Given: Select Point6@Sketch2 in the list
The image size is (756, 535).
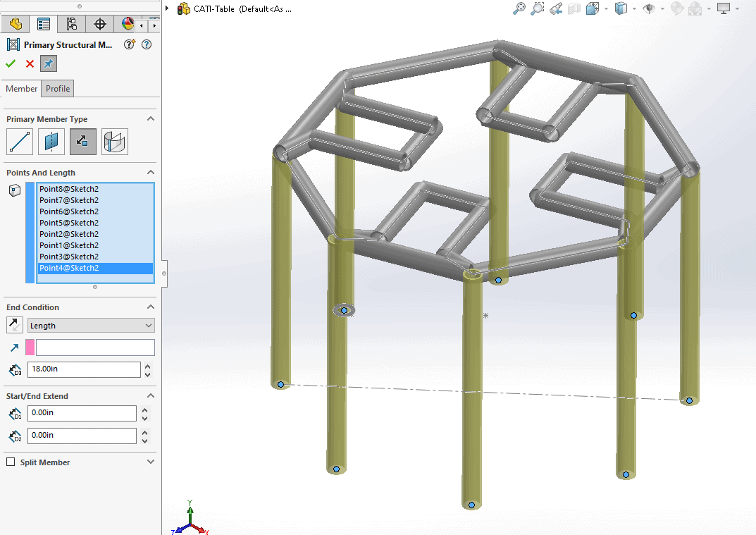Looking at the screenshot, I should point(95,211).
